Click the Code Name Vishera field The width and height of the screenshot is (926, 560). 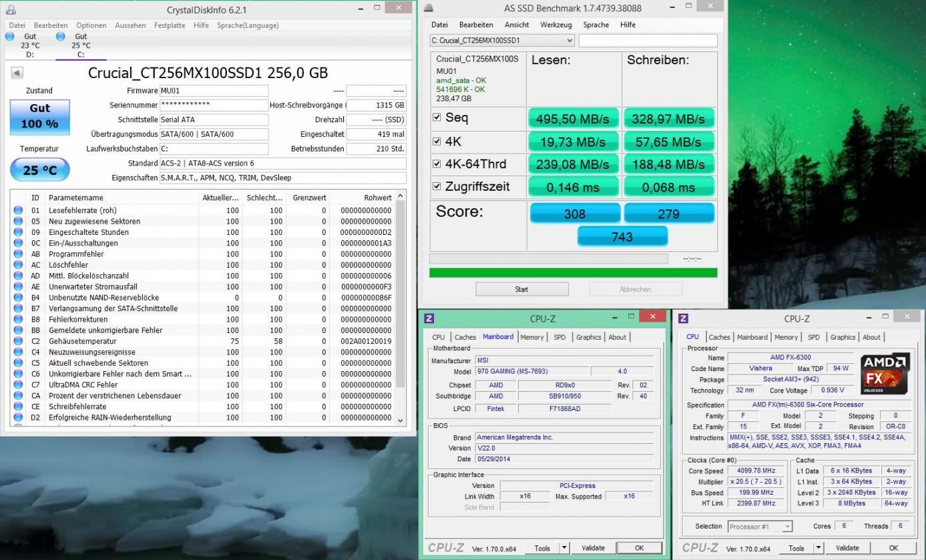760,368
